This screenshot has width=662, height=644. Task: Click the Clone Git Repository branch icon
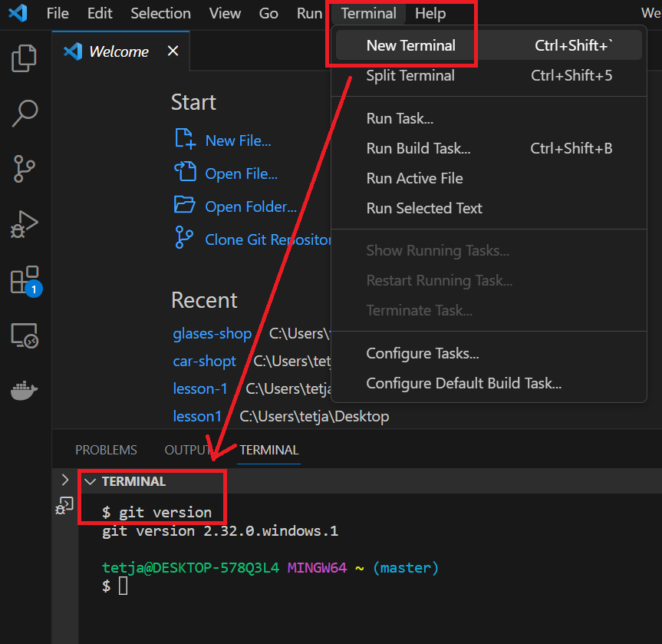(184, 237)
